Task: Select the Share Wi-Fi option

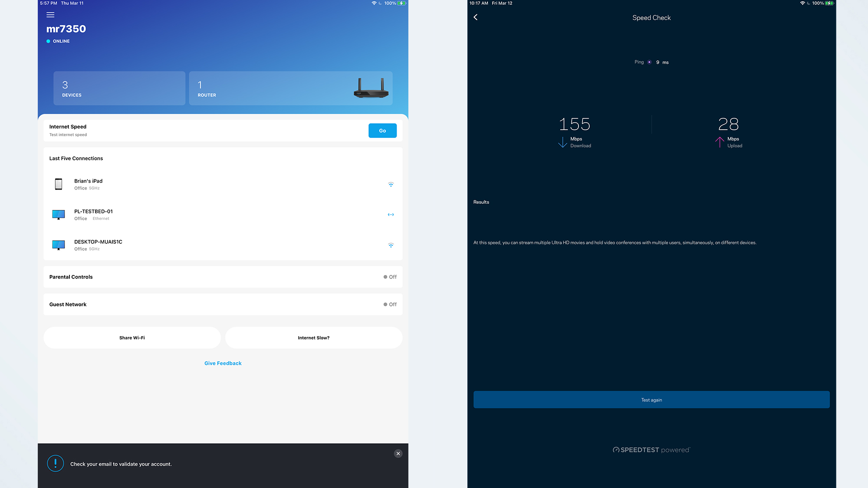Action: click(132, 337)
